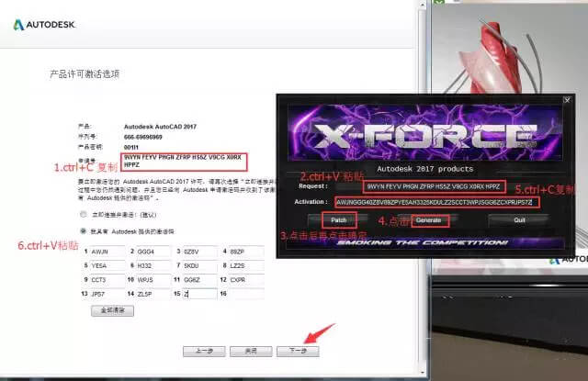Viewport: 588px width, 381px height.
Task: Select the 'I have an Autodesk activation code' radio option
Action: coord(84,231)
